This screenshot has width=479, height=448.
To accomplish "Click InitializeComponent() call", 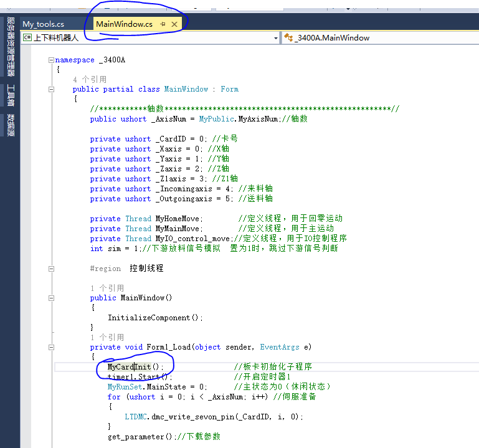I will pyautogui.click(x=155, y=318).
